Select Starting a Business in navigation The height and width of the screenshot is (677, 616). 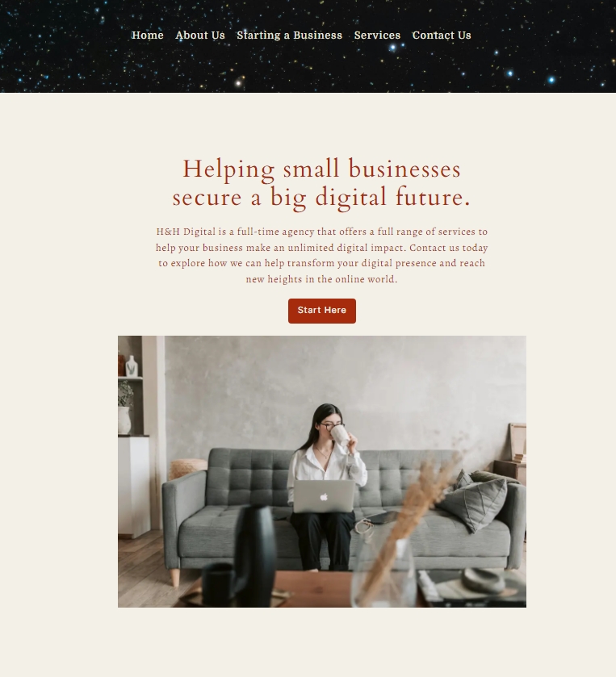[289, 36]
